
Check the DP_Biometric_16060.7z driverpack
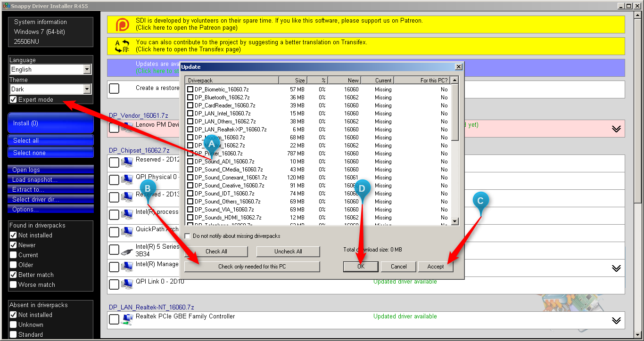pos(190,89)
